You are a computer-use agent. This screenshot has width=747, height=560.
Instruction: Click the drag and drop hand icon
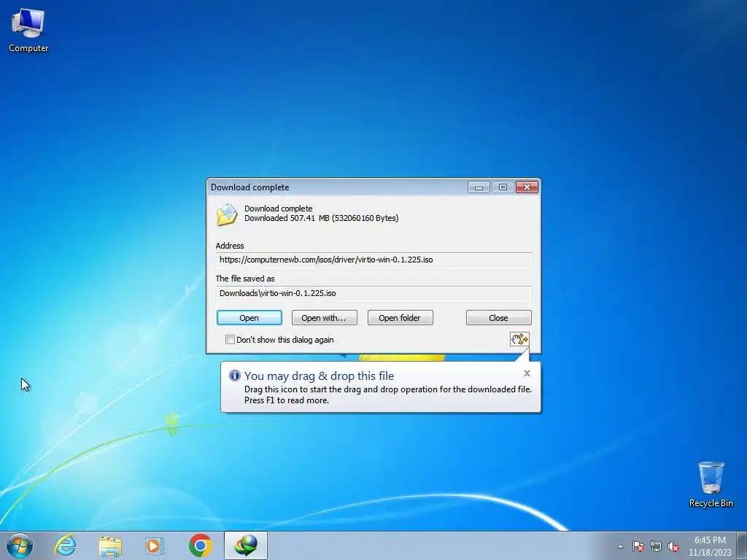pyautogui.click(x=519, y=339)
